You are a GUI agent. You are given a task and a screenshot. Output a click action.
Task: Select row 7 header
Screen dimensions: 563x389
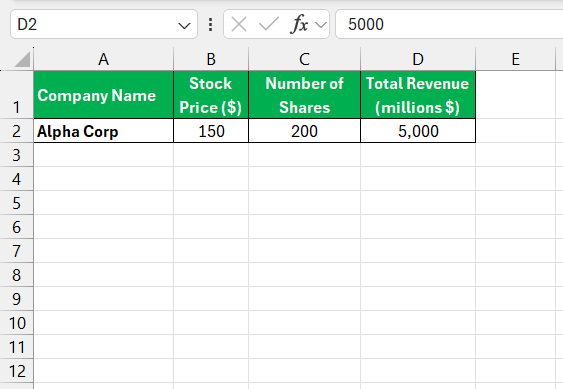(x=17, y=251)
